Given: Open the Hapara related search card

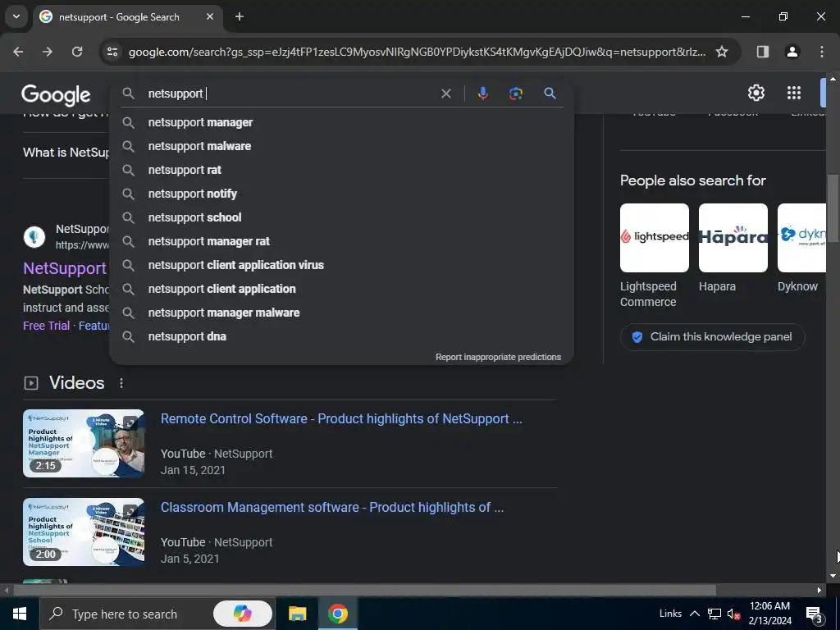Looking at the screenshot, I should click(x=733, y=248).
